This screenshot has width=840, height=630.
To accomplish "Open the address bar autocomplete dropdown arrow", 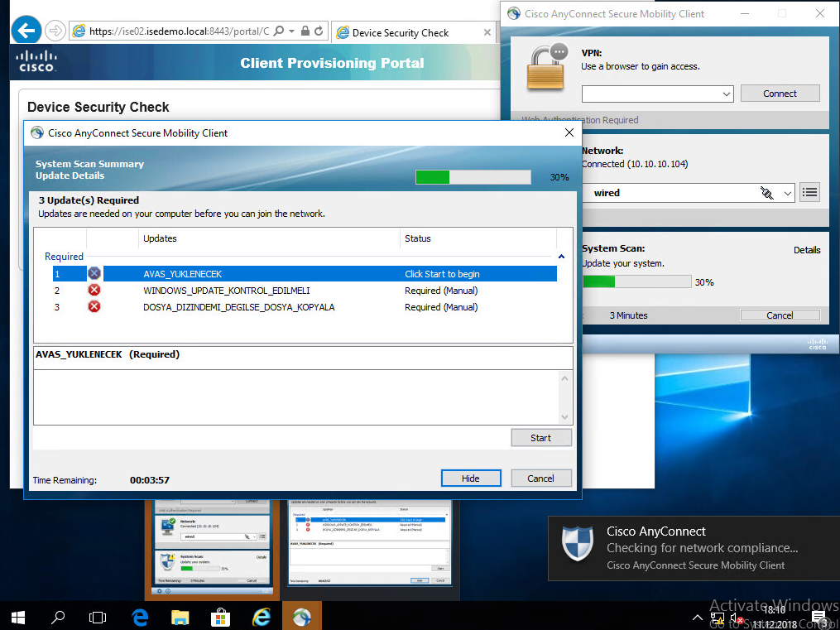I will (292, 31).
